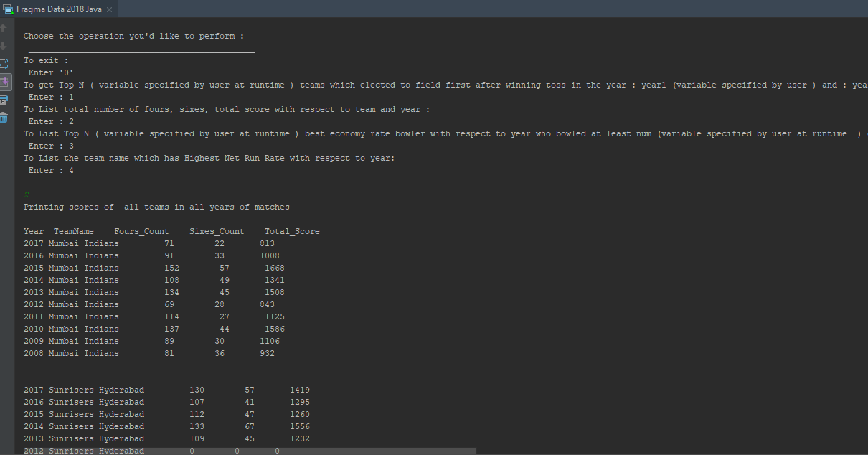Click '2017 Sunrisers Hyderabad' row label
This screenshot has width=868, height=455.
coord(84,390)
